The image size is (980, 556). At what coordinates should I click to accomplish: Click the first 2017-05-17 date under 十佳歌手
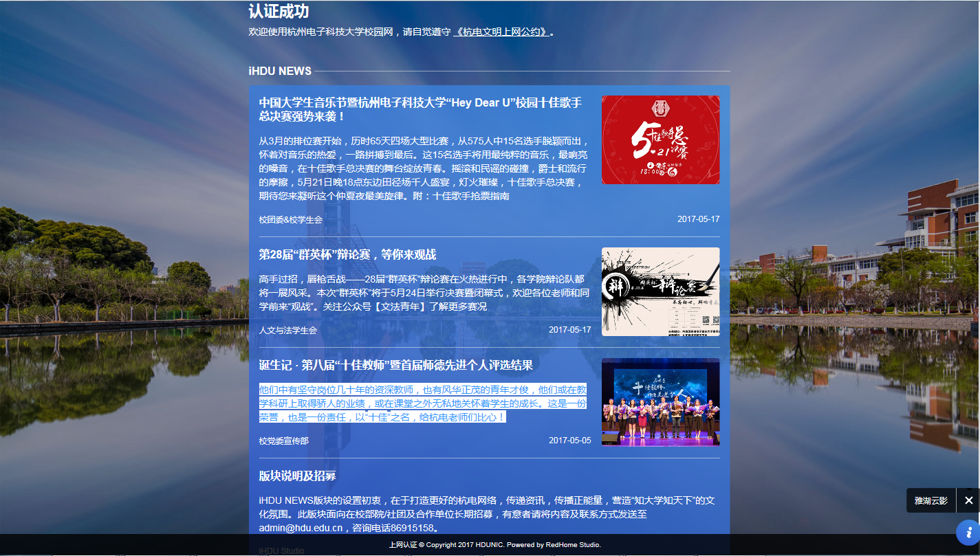click(699, 219)
